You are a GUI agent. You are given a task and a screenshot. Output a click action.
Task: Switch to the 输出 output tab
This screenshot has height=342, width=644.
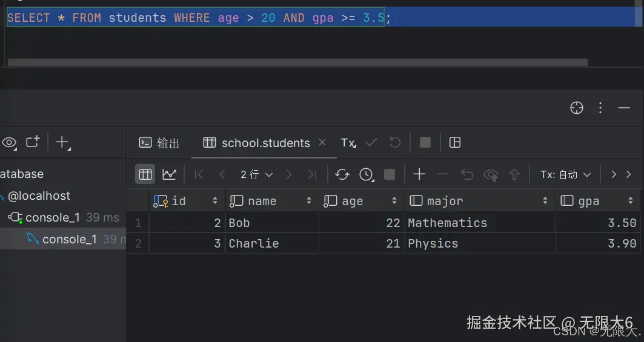(x=159, y=142)
